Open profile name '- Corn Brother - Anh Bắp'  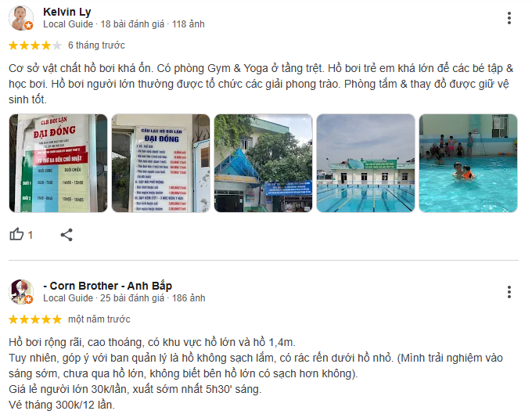(x=107, y=286)
